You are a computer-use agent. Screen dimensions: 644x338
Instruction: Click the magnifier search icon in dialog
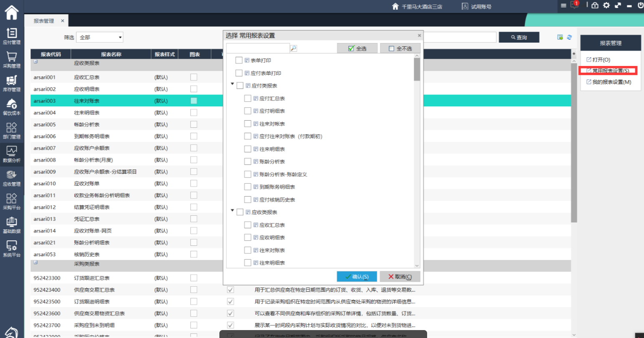(x=294, y=48)
